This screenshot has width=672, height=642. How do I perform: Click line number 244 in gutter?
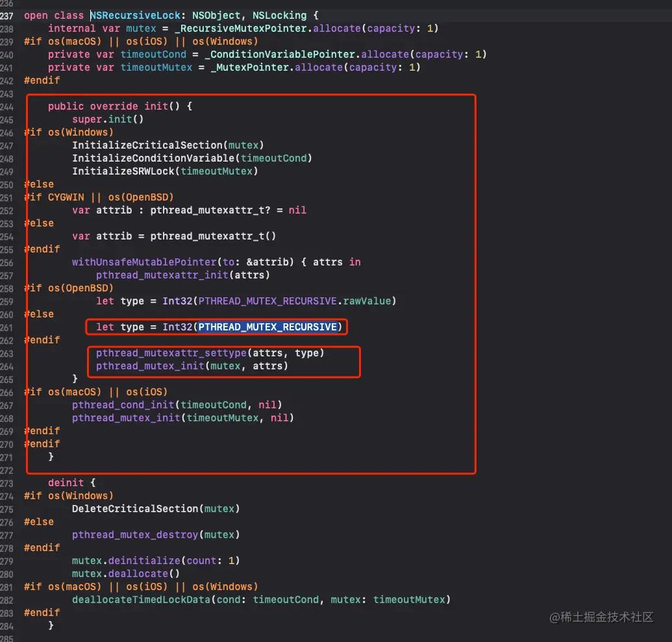point(7,107)
